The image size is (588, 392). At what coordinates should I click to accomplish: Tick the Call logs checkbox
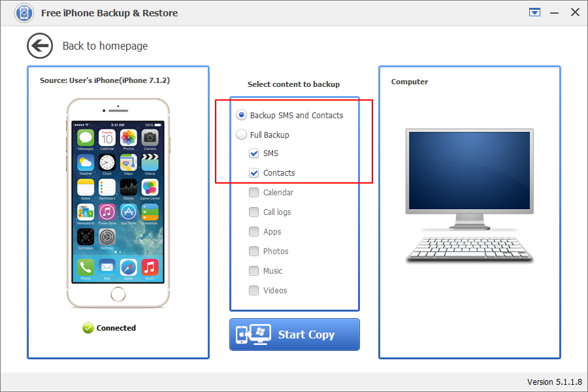click(254, 212)
